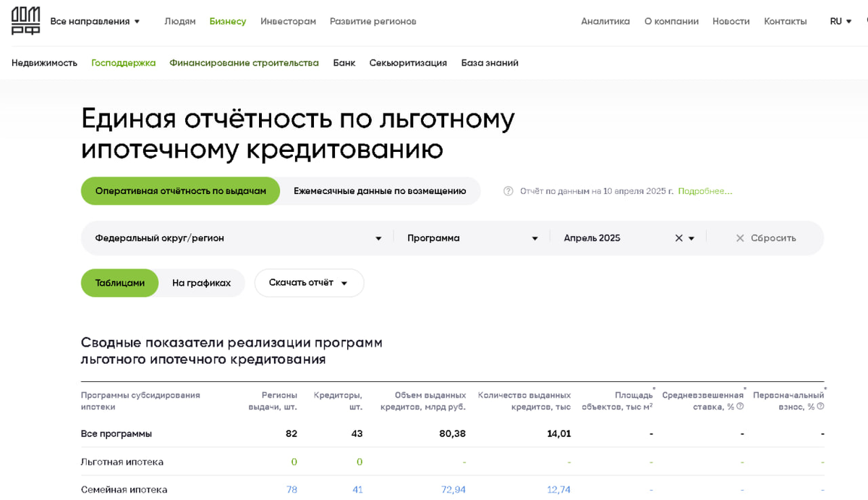The height and width of the screenshot is (500, 868).
Task: Open the Недвижимость submenu item
Action: pos(44,63)
